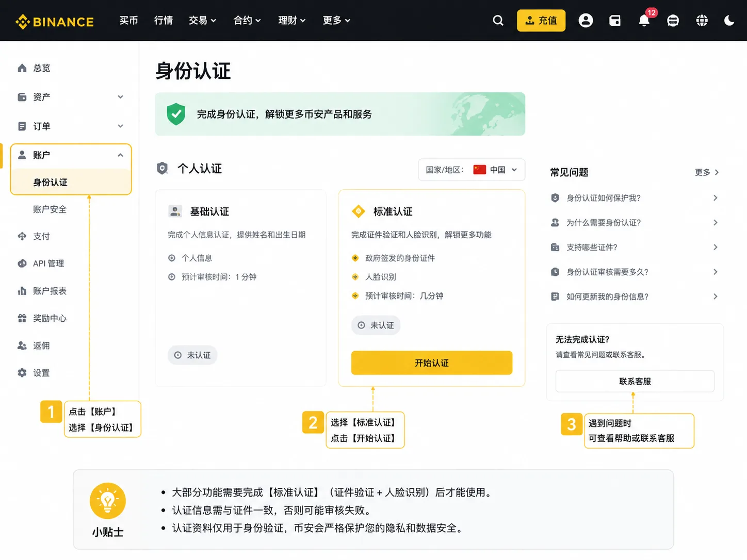This screenshot has width=747, height=560.
Task: Click the 小贴士 lightbulb icon
Action: [108, 501]
